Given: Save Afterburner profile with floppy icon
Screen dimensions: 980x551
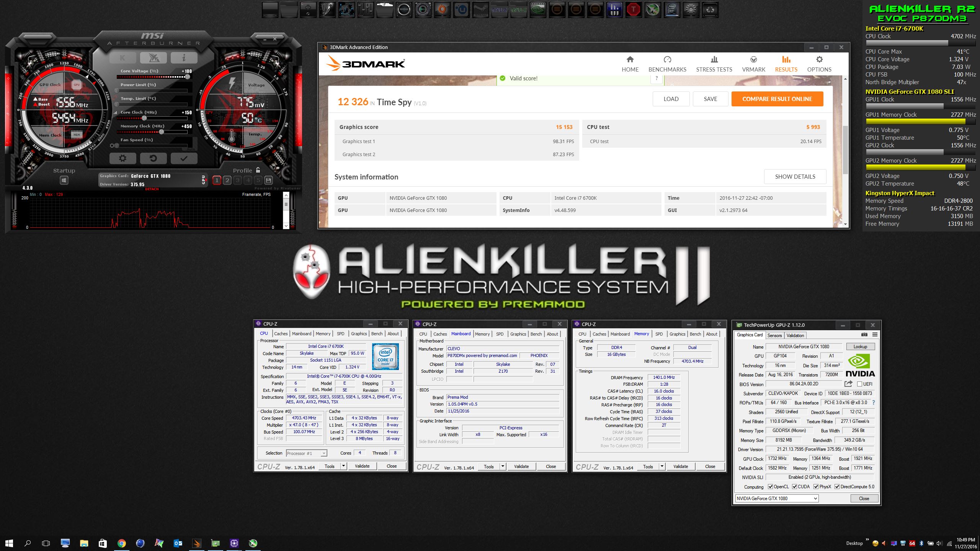Looking at the screenshot, I should (x=268, y=180).
